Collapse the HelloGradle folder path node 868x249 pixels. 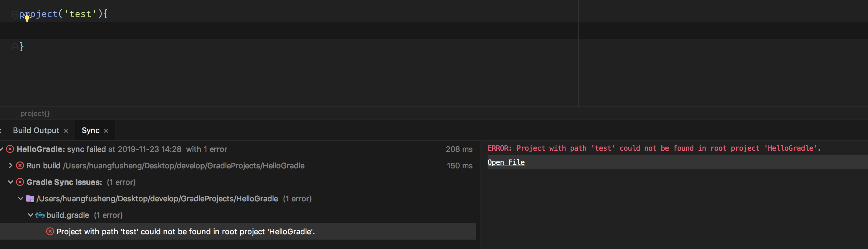click(21, 198)
